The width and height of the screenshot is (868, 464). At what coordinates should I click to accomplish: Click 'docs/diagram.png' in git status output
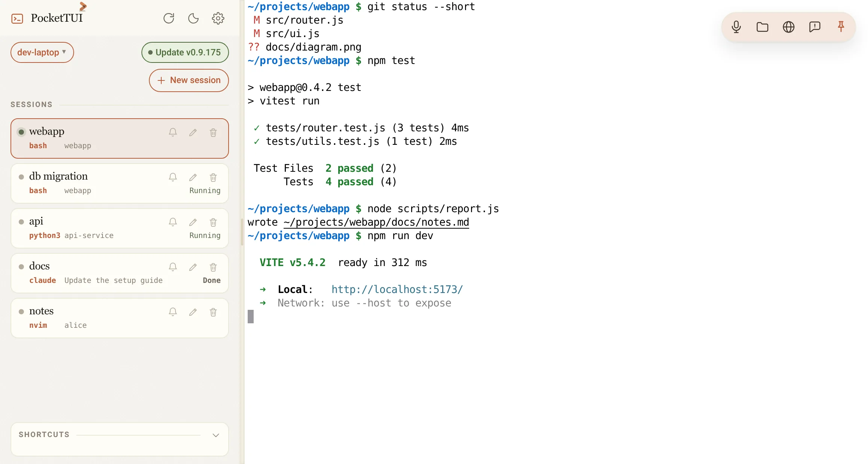click(314, 47)
